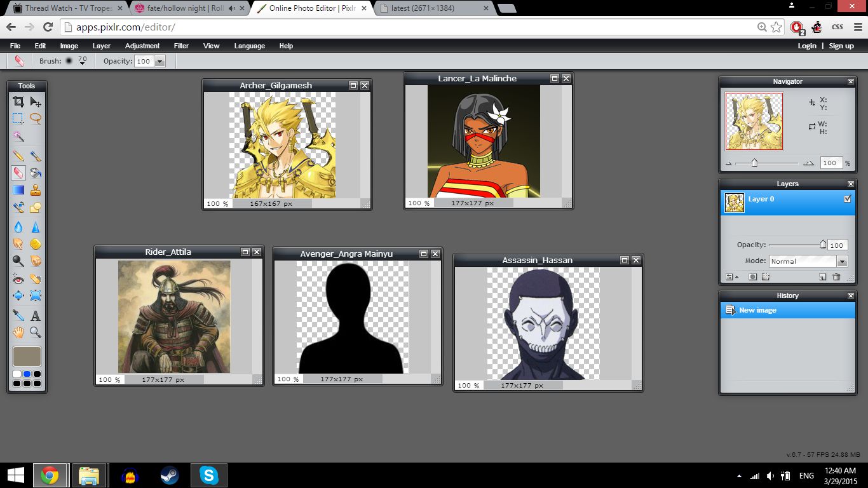This screenshot has height=488, width=868.
Task: Toggle Layer 0 visibility checkbox
Action: pyautogui.click(x=847, y=199)
